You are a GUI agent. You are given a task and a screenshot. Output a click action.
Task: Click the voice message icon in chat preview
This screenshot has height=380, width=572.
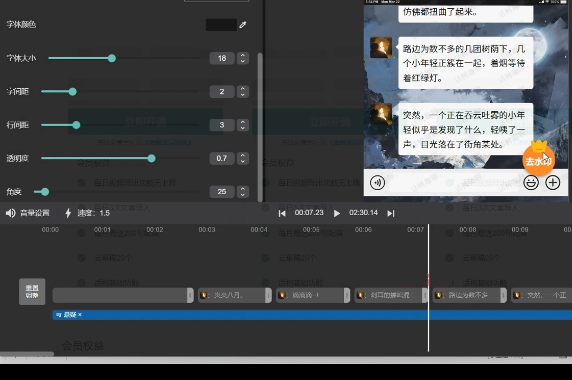coord(377,182)
